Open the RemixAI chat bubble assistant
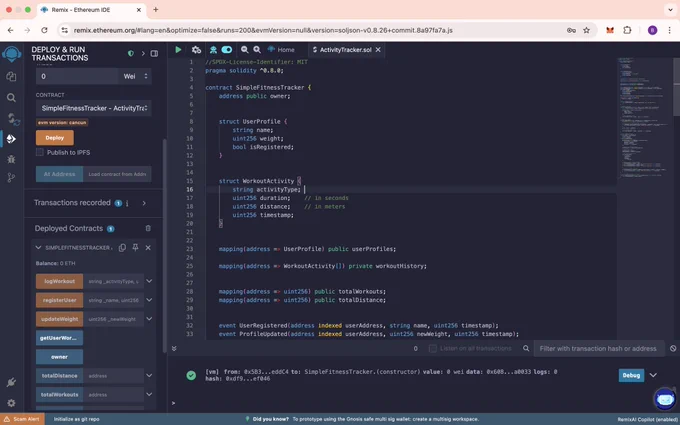 coord(665,399)
